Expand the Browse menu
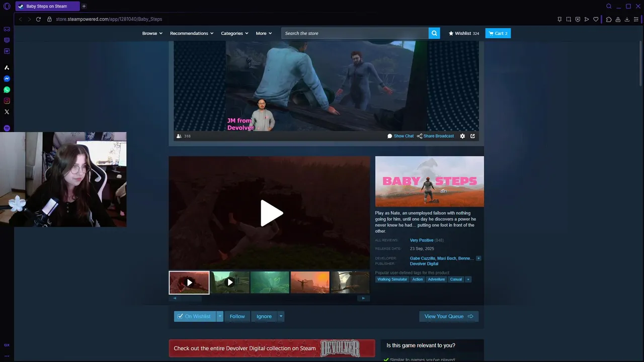This screenshot has width=644, height=362. tap(152, 33)
